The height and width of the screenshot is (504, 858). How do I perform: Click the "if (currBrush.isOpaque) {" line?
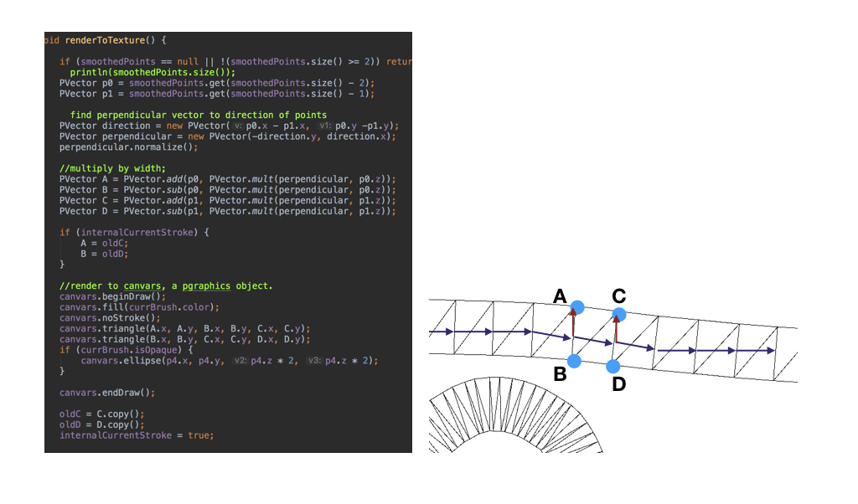tap(126, 350)
